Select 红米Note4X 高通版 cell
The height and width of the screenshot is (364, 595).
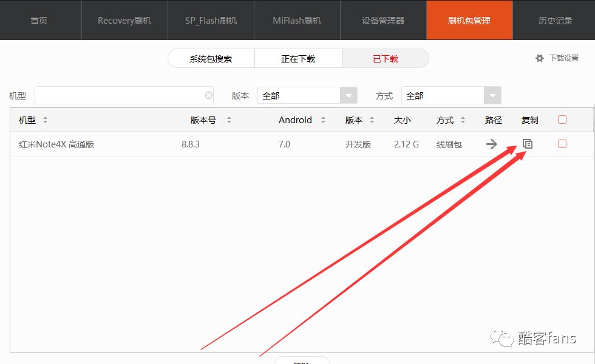[x=56, y=144]
